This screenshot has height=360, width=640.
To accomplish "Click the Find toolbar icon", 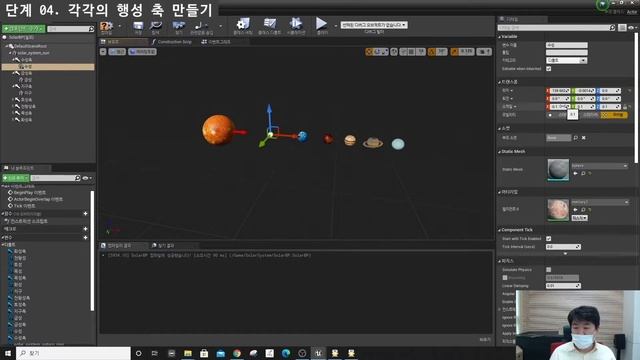I will [179, 26].
